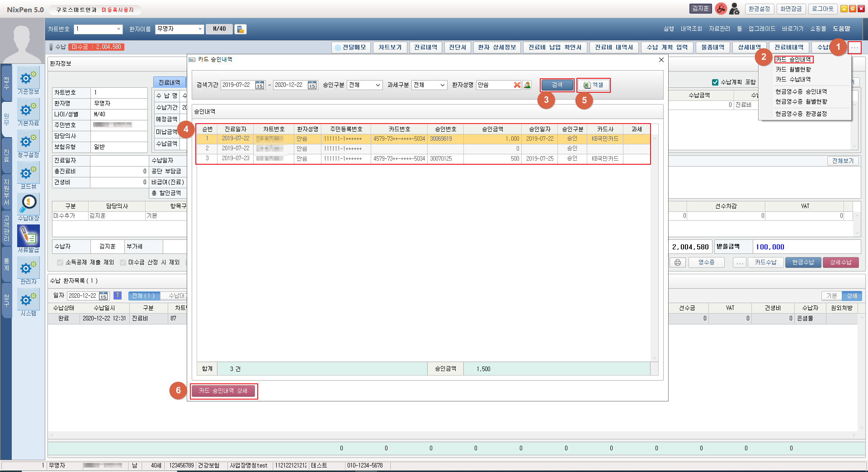Toggle 소득공제 제출 제외 checkbox
This screenshot has height=472, width=868.
[60, 262]
